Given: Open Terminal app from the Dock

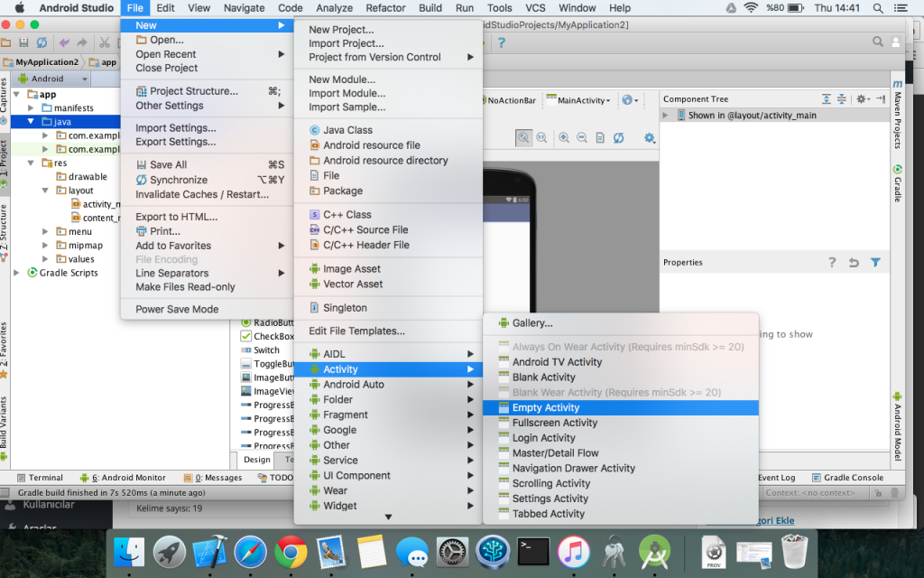Looking at the screenshot, I should 533,552.
